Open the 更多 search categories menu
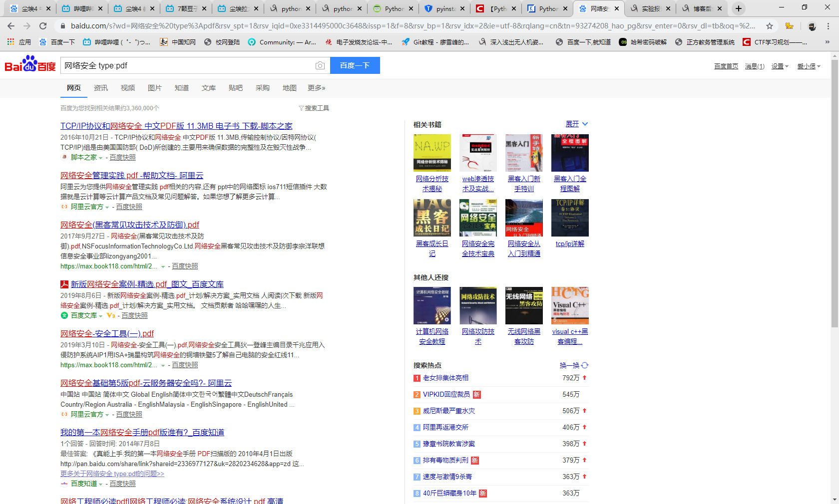This screenshot has height=504, width=839. [x=317, y=88]
